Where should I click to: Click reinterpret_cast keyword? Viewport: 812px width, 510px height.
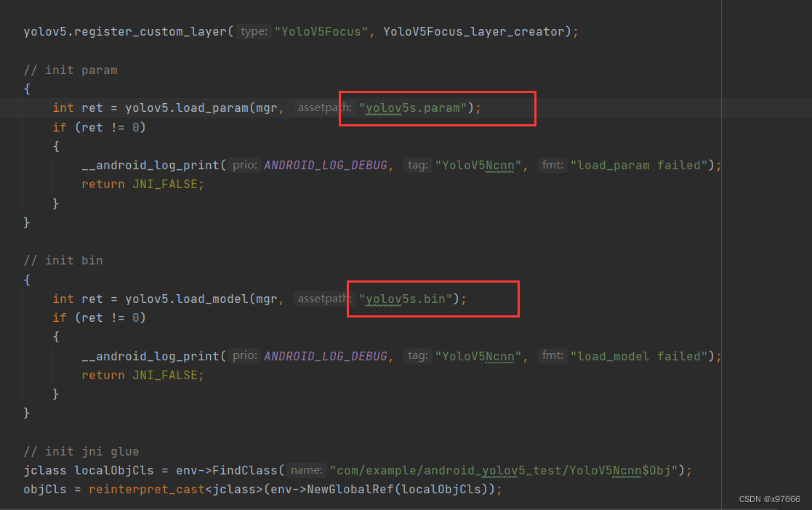tap(147, 489)
